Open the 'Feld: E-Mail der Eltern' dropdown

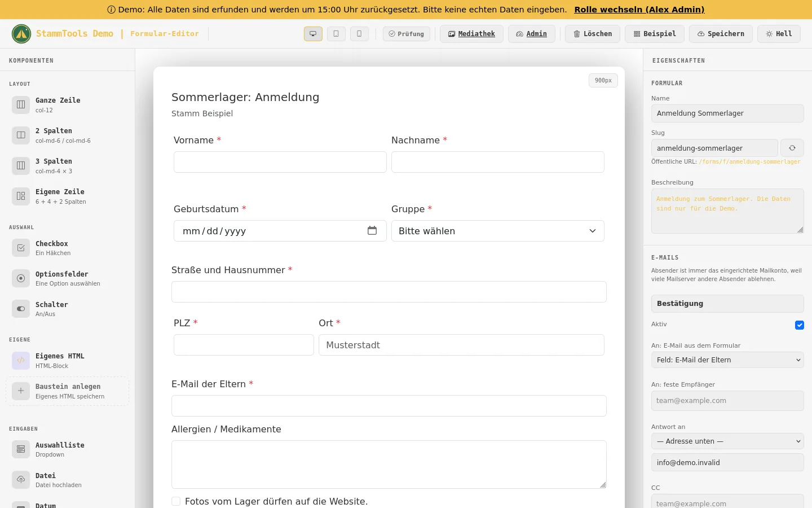(727, 360)
